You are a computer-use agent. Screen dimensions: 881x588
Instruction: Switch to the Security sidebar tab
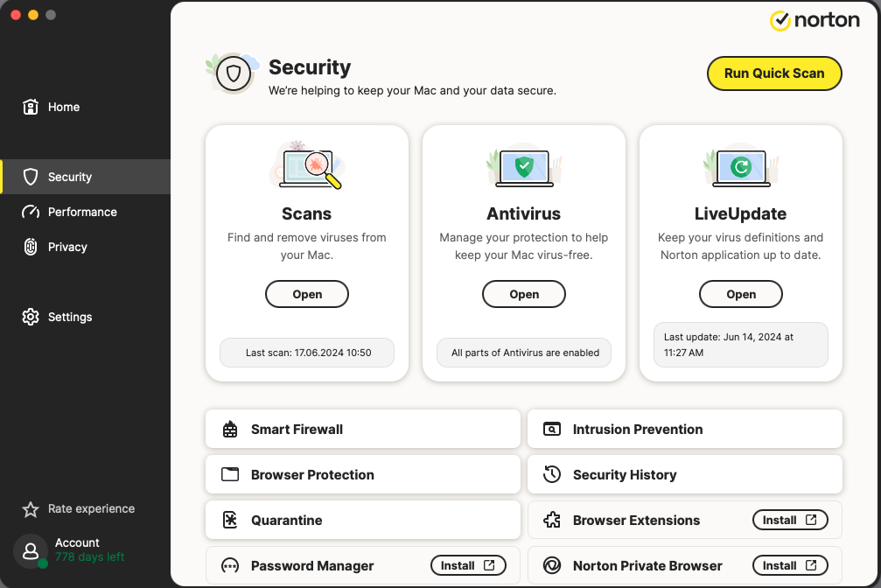tap(70, 177)
